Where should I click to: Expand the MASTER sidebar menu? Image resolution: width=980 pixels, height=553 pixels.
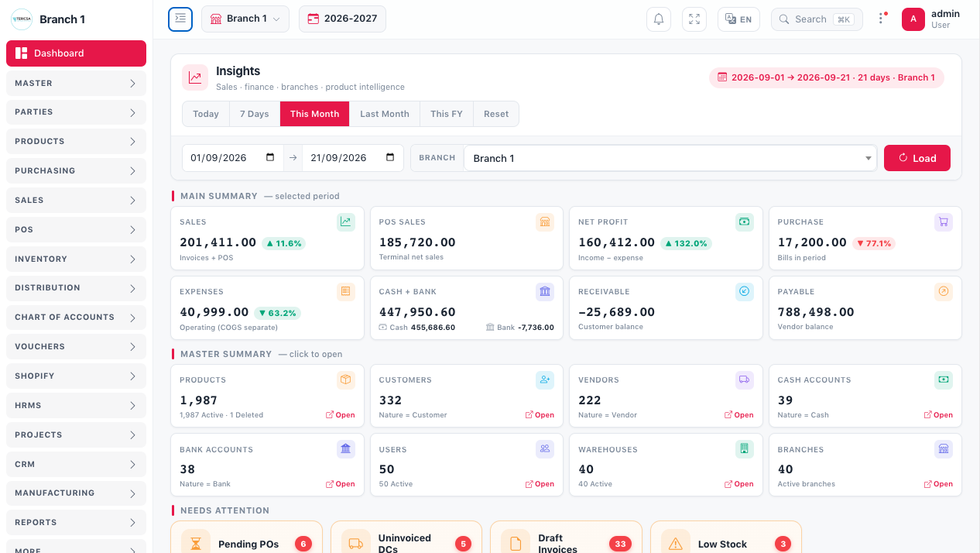[76, 83]
